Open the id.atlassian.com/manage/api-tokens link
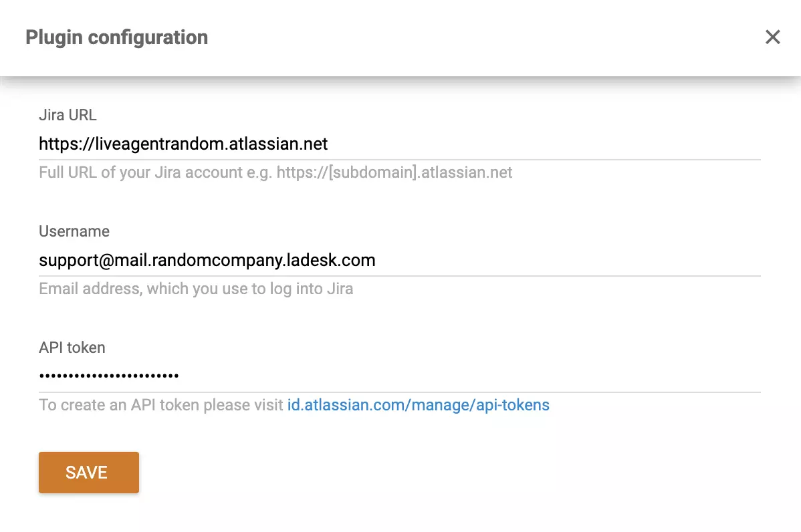The width and height of the screenshot is (801, 532). tap(418, 404)
